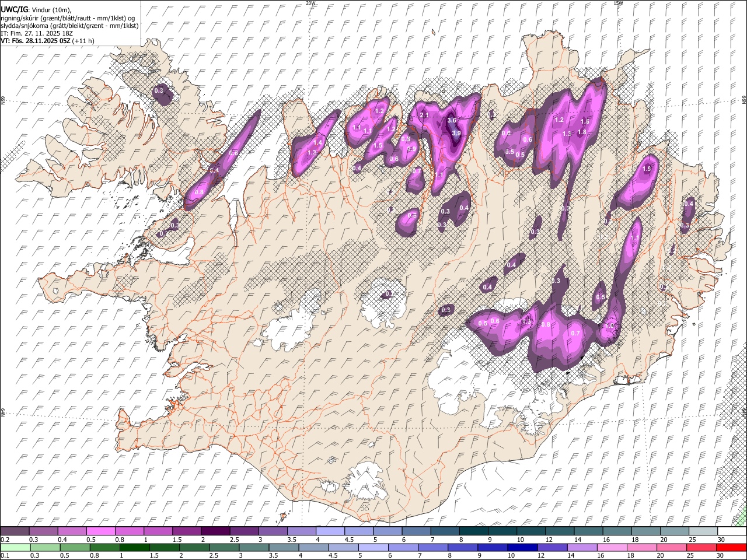Image resolution: width=747 pixels, height=560 pixels.
Task: Click the '3.9' precipitation value on the map
Action: (456, 133)
